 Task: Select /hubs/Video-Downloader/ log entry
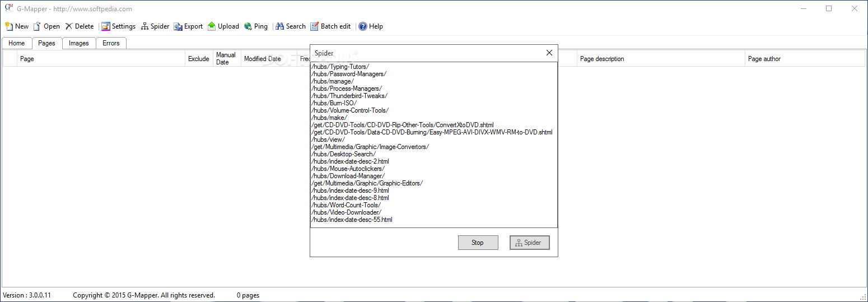point(346,212)
